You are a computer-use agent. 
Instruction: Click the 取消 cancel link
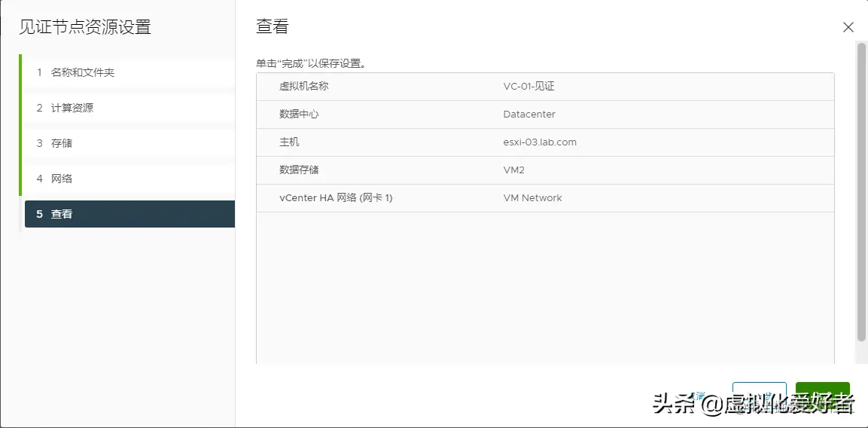(x=699, y=396)
